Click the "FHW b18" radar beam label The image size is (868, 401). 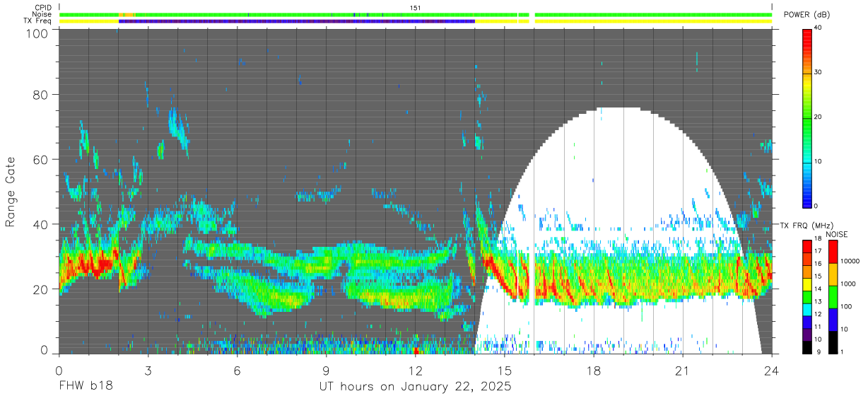(86, 386)
